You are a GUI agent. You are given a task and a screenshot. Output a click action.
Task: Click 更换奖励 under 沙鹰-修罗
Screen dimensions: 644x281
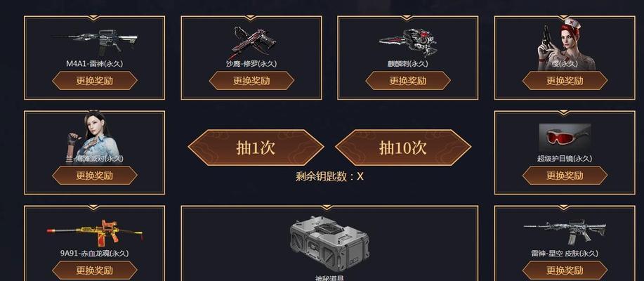[251, 81]
